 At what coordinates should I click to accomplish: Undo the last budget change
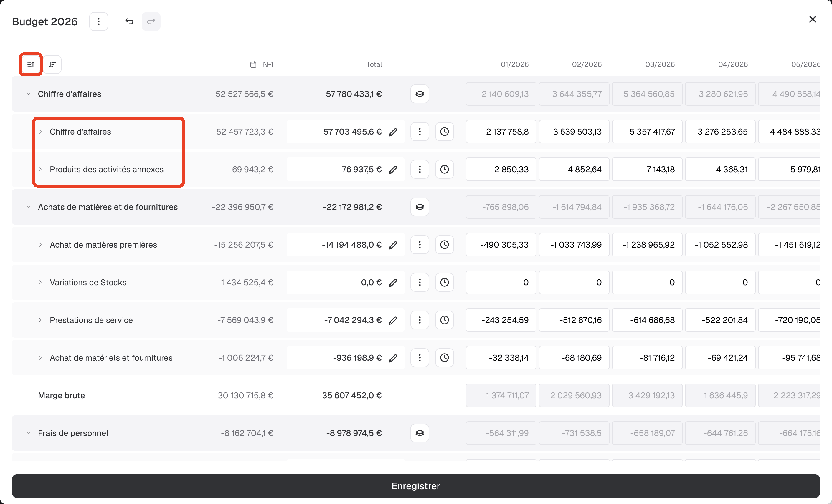(x=129, y=21)
